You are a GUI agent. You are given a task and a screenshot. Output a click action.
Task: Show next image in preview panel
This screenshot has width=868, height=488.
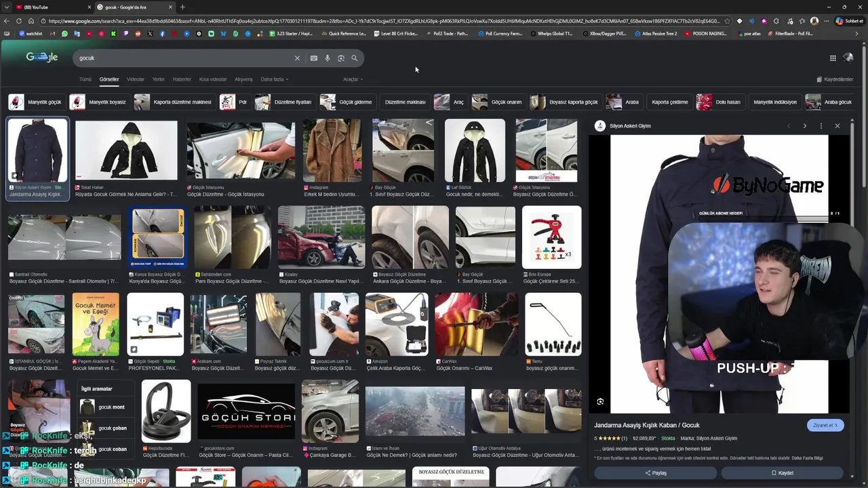pyautogui.click(x=804, y=125)
